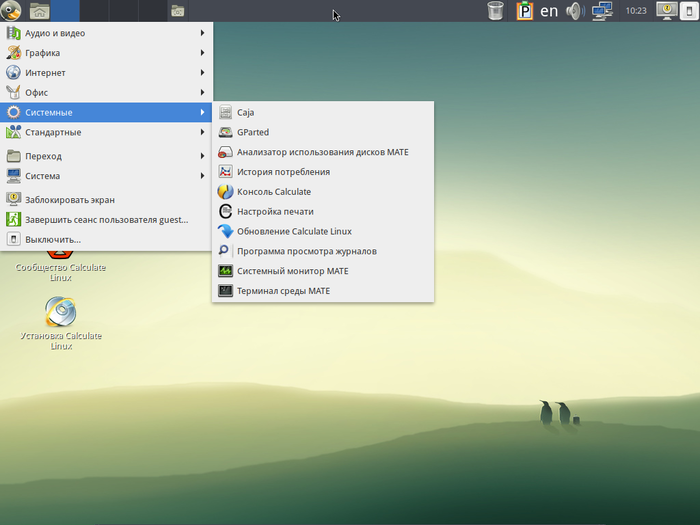Image resolution: width=700 pixels, height=525 pixels.
Task: Open the Переход submenu
Action: 106,156
